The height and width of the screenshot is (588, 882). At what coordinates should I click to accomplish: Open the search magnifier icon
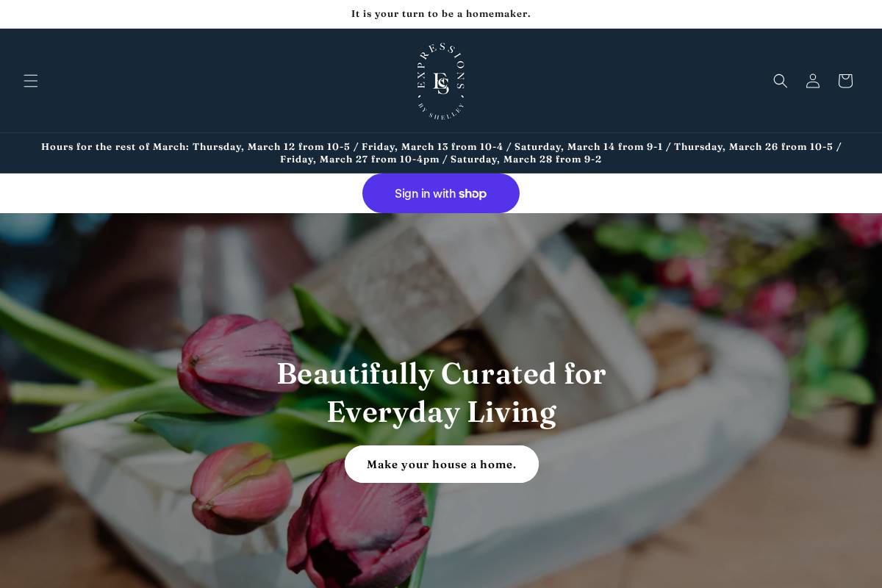781,81
